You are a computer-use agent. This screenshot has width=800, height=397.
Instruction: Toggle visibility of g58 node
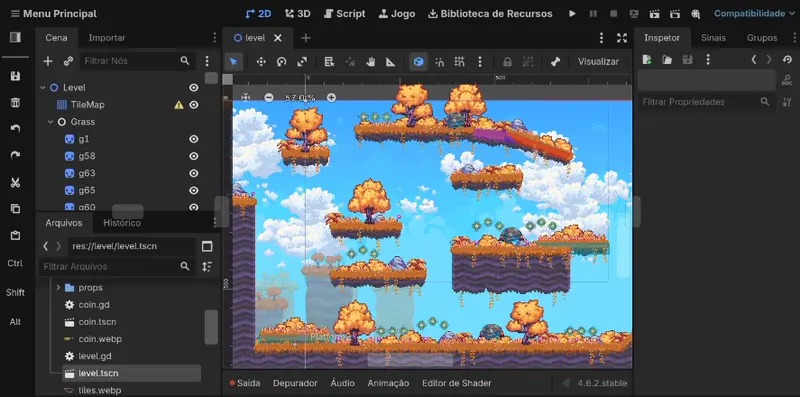(193, 156)
